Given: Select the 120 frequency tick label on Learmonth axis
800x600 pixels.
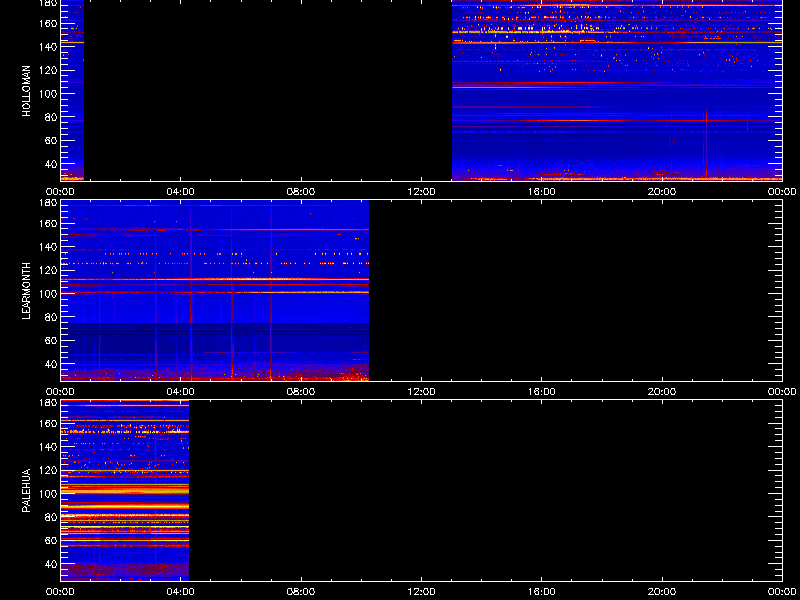Looking at the screenshot, I should tap(49, 270).
